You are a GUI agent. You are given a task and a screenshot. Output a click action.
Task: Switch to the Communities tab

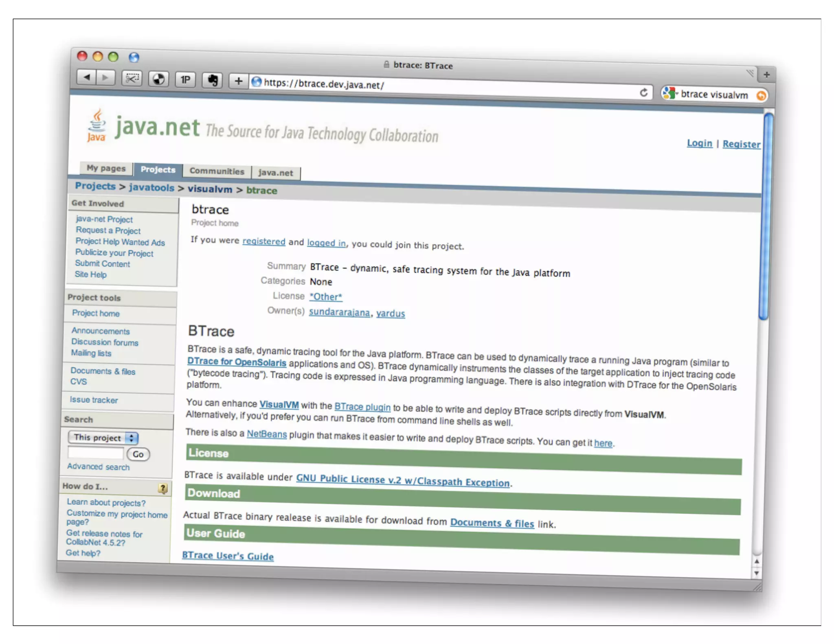217,171
